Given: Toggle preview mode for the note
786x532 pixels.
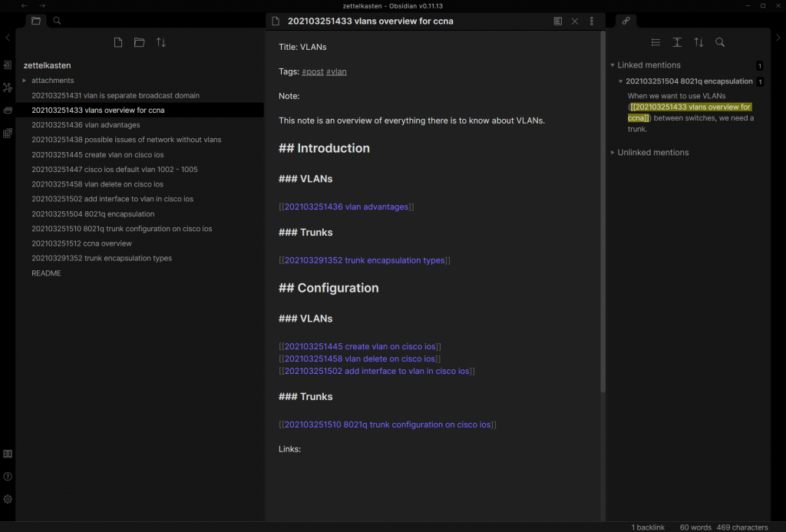Looking at the screenshot, I should [558, 21].
